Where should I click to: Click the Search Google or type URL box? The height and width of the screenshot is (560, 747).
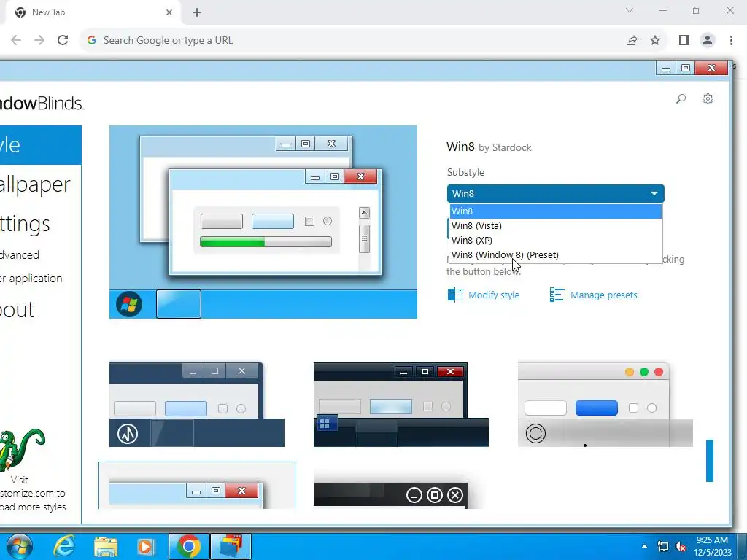point(352,40)
